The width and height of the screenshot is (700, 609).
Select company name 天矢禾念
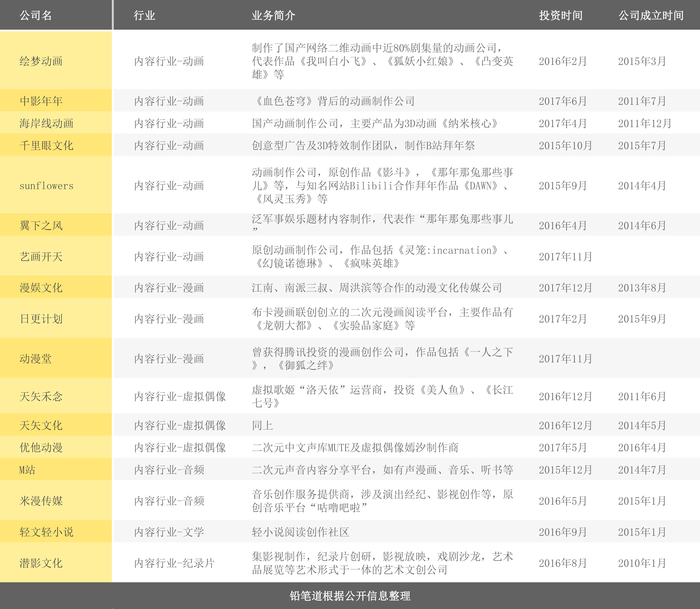(41, 396)
